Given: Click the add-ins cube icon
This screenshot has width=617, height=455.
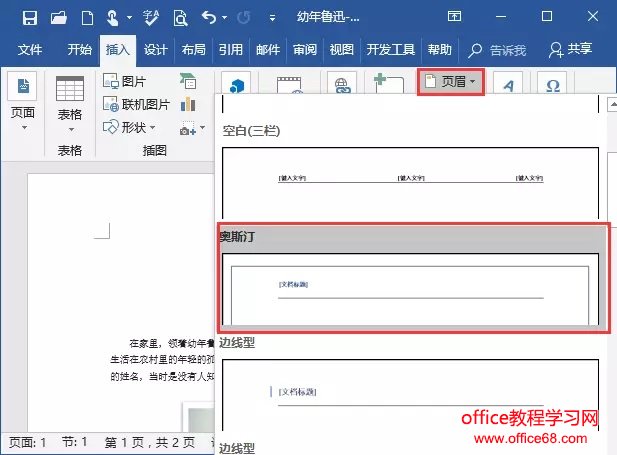Looking at the screenshot, I should (236, 83).
